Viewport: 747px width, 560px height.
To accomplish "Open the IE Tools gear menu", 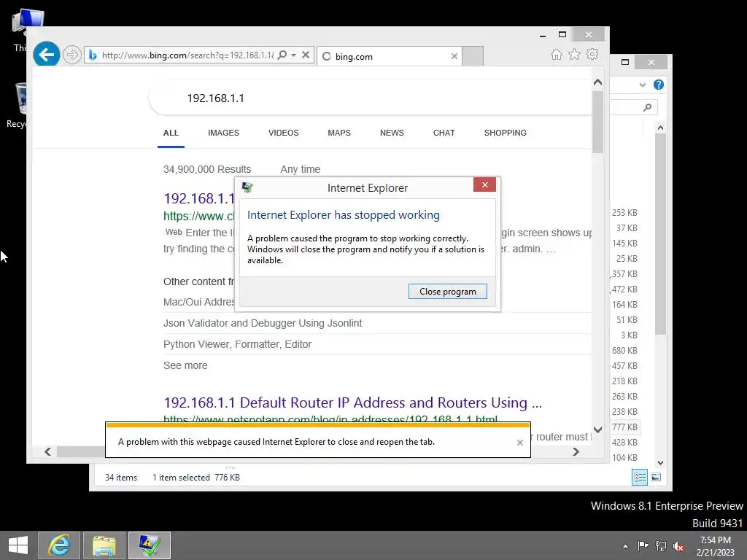I will 592,54.
